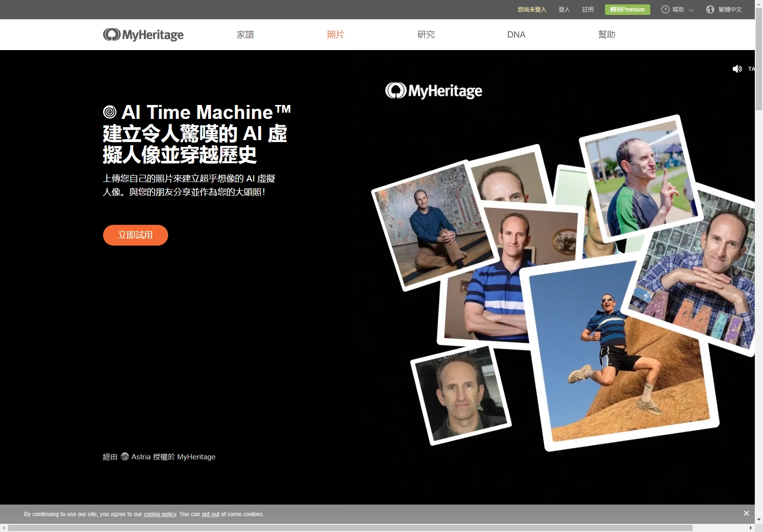763x532 pixels.
Task: Click the help question mark icon
Action: pyautogui.click(x=665, y=10)
